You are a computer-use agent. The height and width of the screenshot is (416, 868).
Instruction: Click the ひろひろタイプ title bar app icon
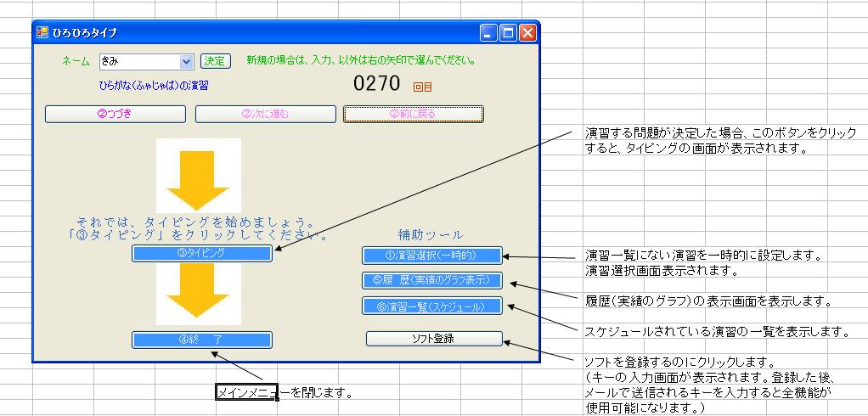42,33
